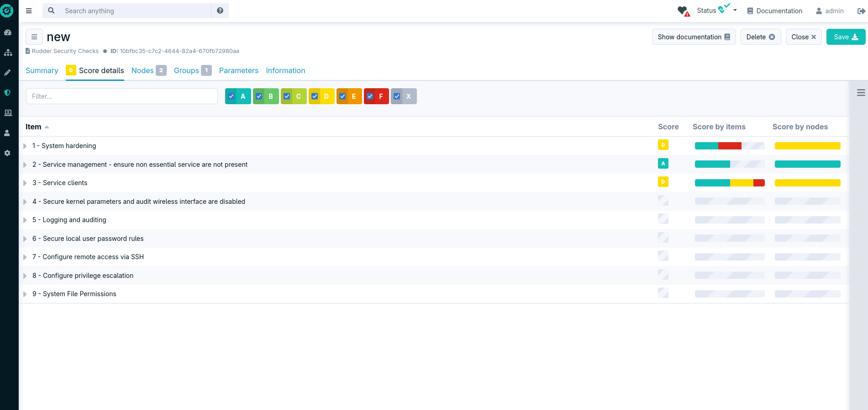The image size is (868, 410).
Task: Click the security shield icon in sidebar
Action: [8, 93]
